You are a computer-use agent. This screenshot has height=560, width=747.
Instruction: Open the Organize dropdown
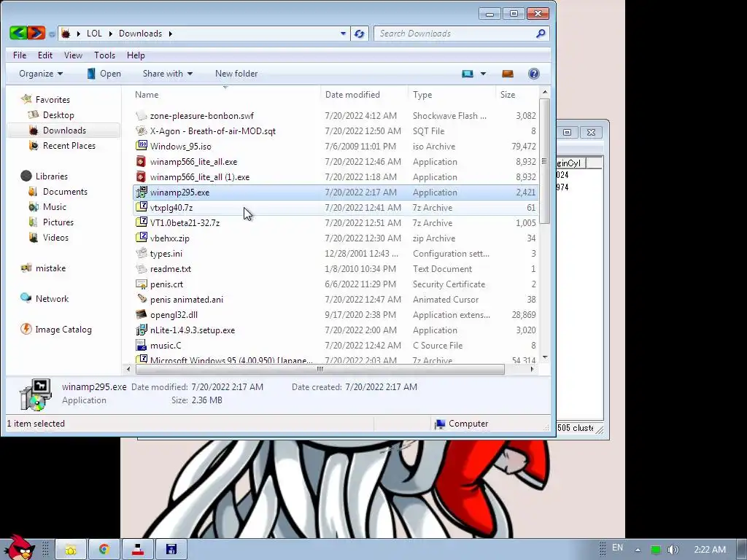(x=41, y=74)
